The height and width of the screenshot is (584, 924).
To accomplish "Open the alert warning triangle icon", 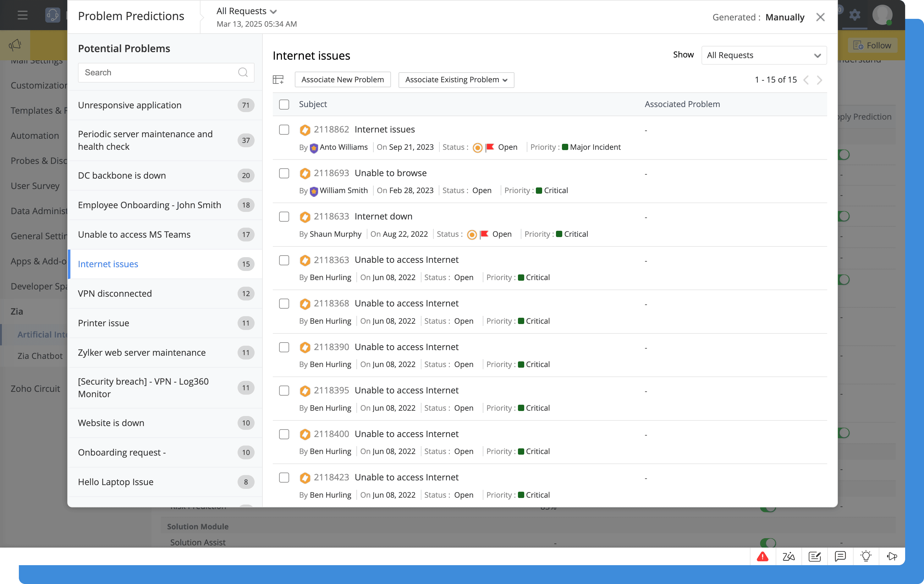I will point(762,556).
